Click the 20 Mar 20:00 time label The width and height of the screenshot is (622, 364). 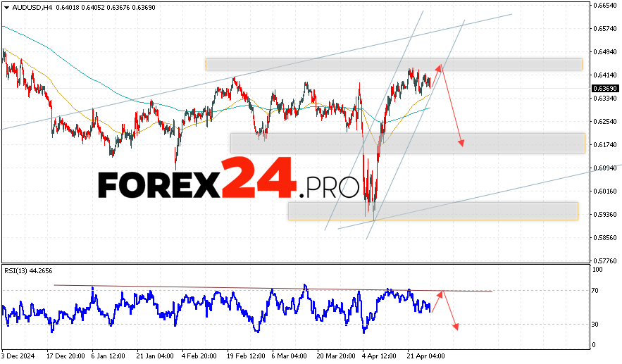point(337,356)
